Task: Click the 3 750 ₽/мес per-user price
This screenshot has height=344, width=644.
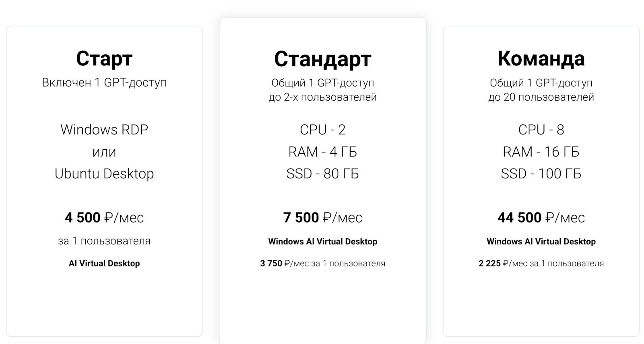Action: click(x=322, y=264)
